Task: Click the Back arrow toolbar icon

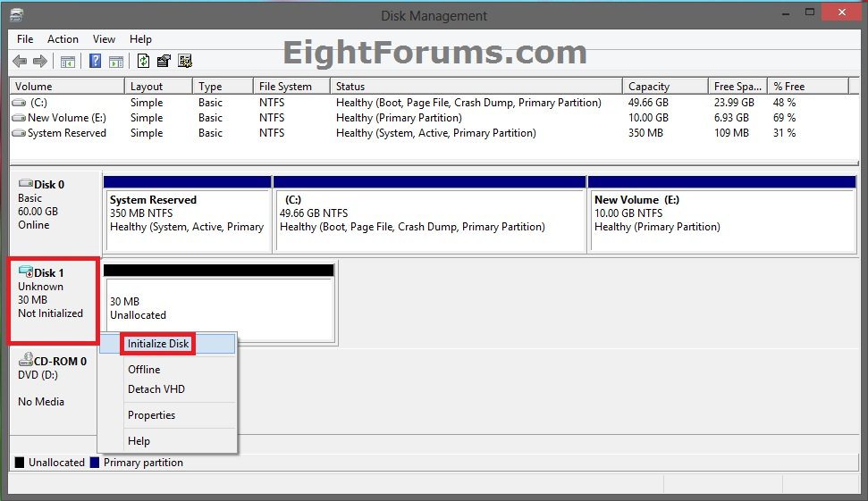Action: coord(20,61)
